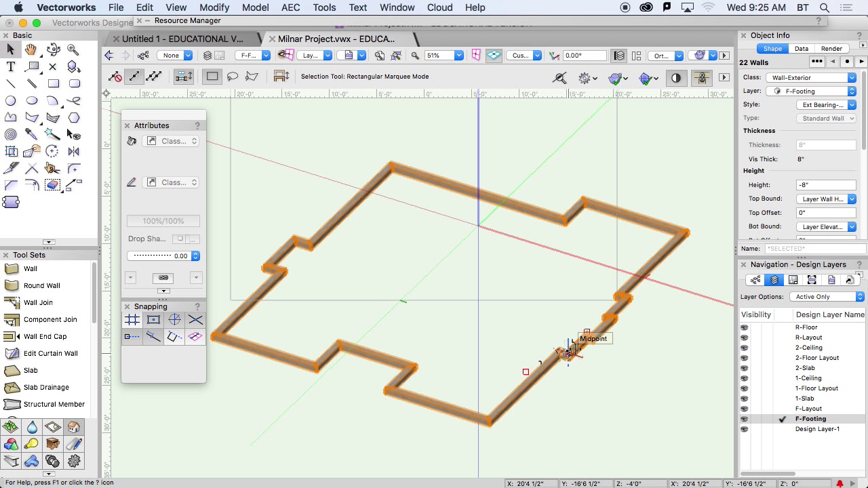Open the zoom percentage dropdown
This screenshot has width=868, height=488.
[x=443, y=56]
